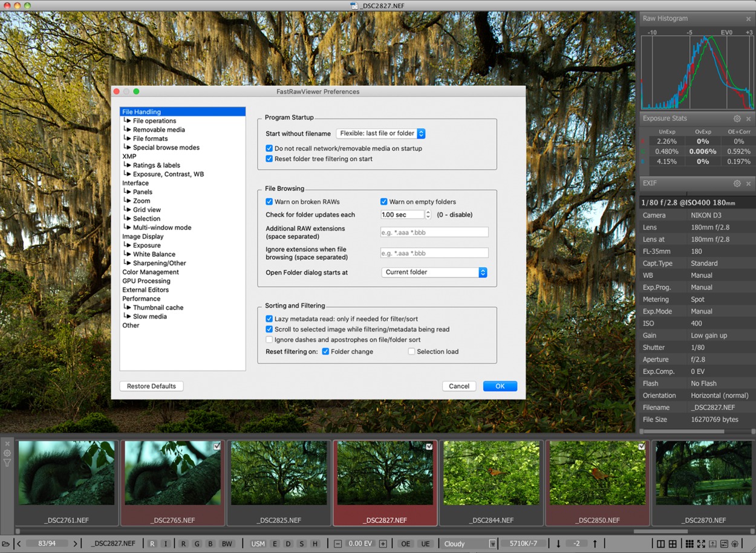Click the Restore Defaults button
This screenshot has width=756, height=553.
[151, 386]
